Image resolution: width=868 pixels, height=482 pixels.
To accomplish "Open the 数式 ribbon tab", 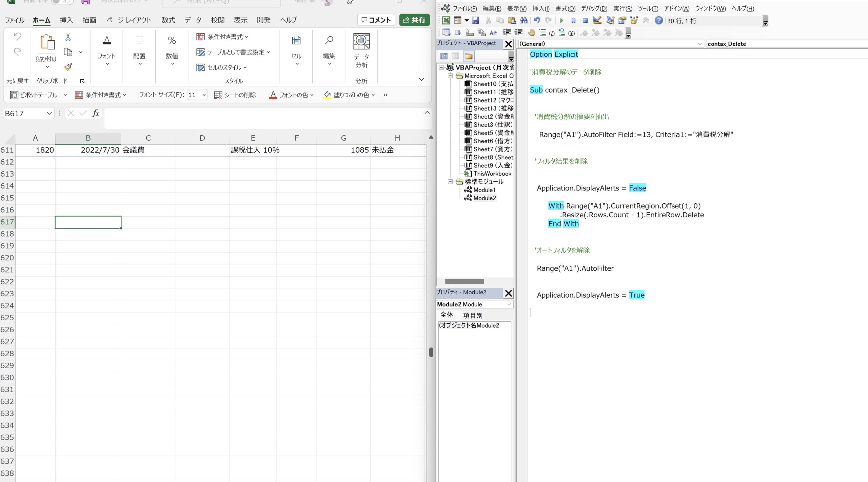I will [x=168, y=20].
